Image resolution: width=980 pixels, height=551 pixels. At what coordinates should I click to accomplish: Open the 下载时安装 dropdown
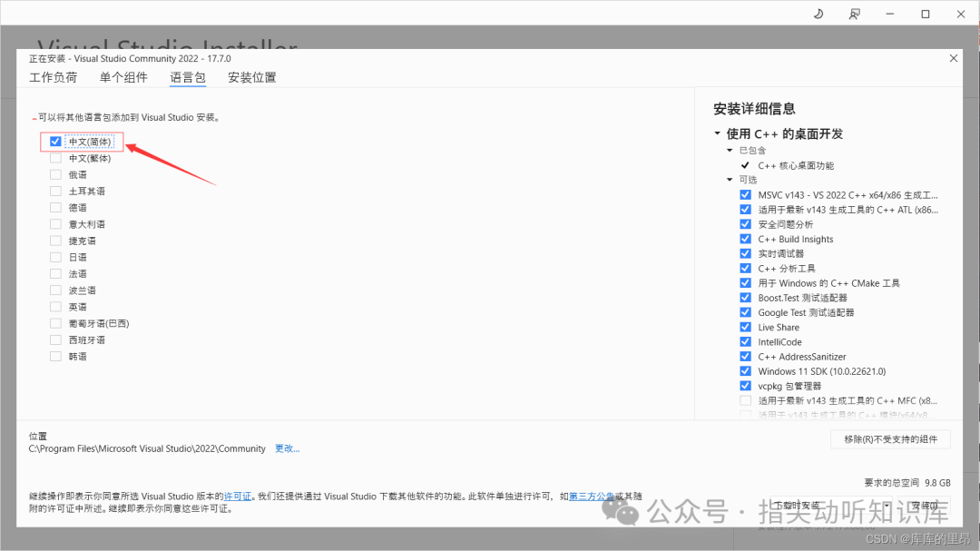(x=831, y=506)
